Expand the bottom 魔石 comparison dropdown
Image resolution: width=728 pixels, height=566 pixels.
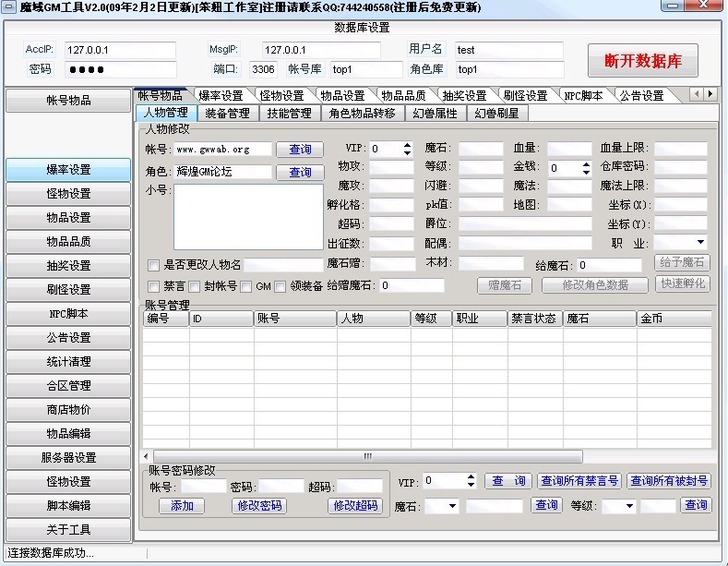click(x=452, y=506)
